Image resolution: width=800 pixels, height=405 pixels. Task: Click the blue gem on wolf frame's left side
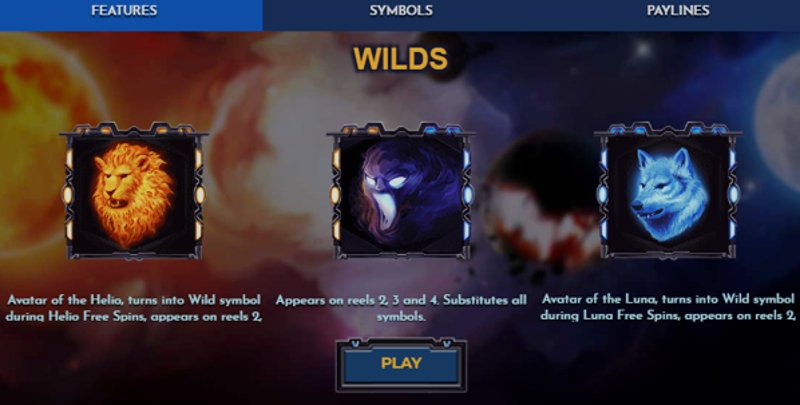[602, 194]
